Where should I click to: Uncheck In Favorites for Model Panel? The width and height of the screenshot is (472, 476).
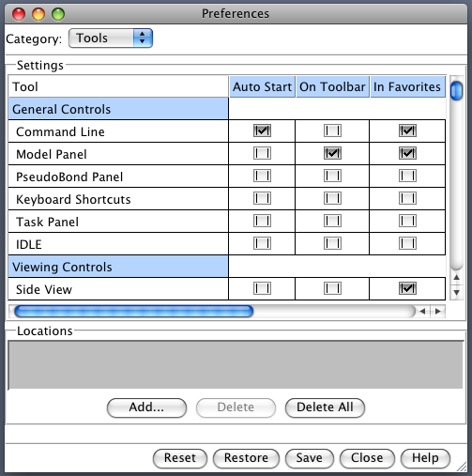[x=407, y=153]
